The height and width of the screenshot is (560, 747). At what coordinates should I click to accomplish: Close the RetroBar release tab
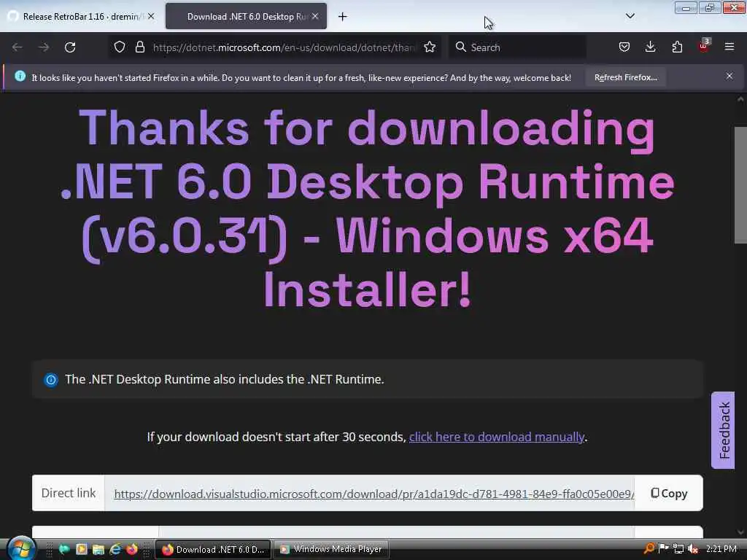point(151,16)
